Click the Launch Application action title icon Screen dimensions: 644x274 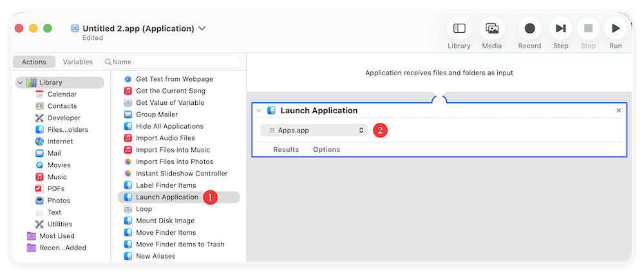tap(271, 111)
